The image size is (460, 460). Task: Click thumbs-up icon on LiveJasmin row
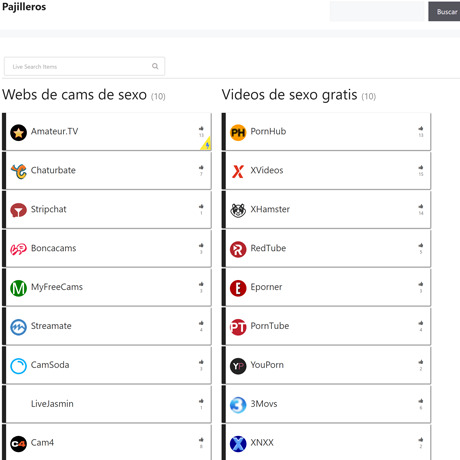[201, 401]
